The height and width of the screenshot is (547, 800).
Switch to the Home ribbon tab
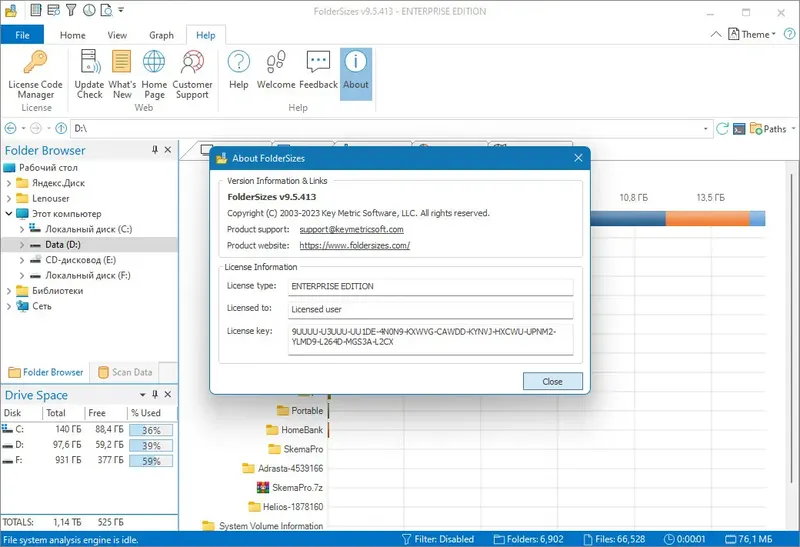coord(72,35)
